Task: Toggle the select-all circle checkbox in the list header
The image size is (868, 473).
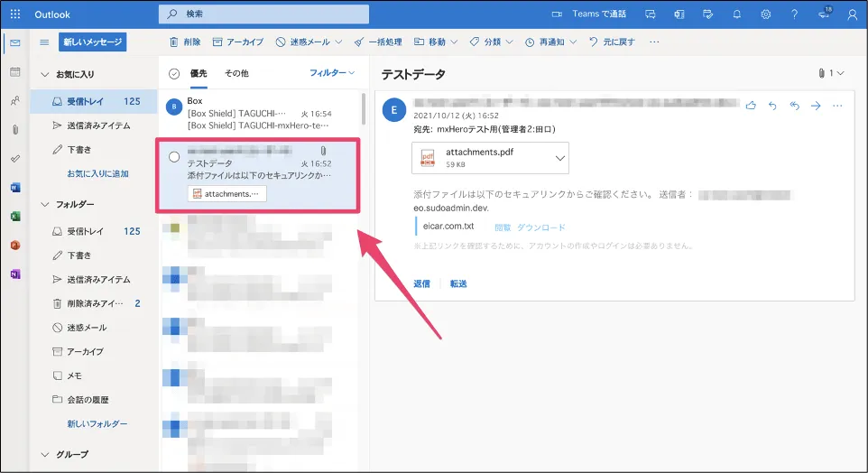Action: (x=174, y=74)
